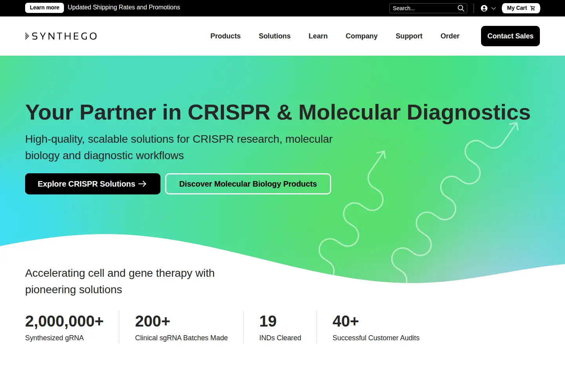Open the Learn menu
Viewport: 565px width, 392px height.
click(x=318, y=36)
